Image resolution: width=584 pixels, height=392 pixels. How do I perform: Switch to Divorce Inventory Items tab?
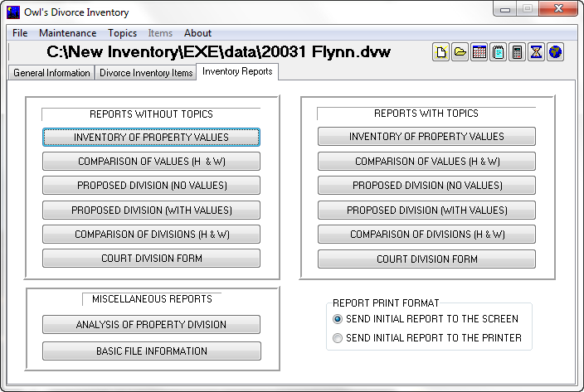(x=146, y=73)
